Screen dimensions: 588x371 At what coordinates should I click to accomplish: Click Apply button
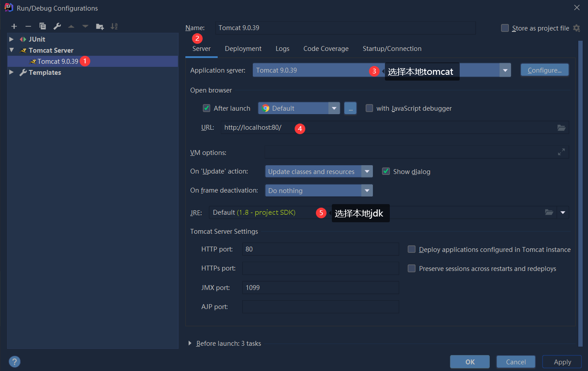click(x=562, y=362)
